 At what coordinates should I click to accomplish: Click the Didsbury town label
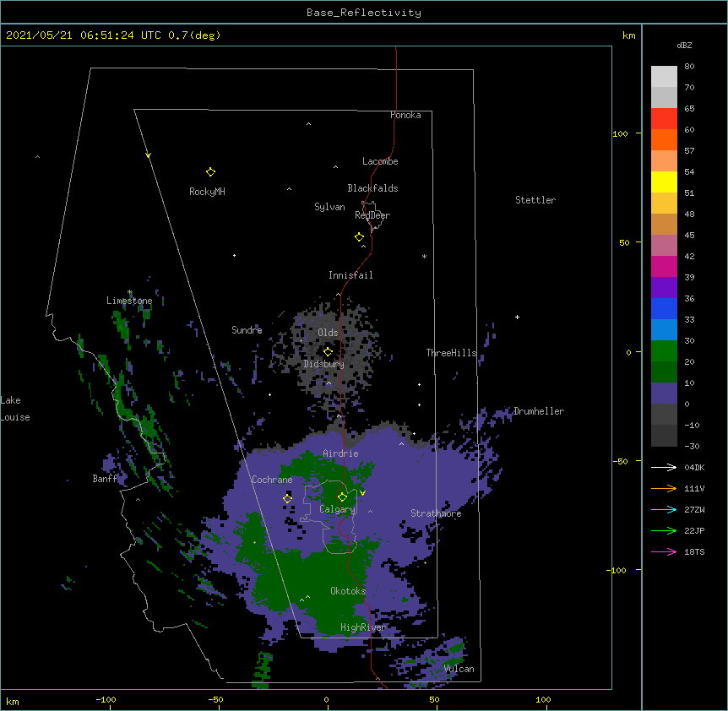(324, 364)
